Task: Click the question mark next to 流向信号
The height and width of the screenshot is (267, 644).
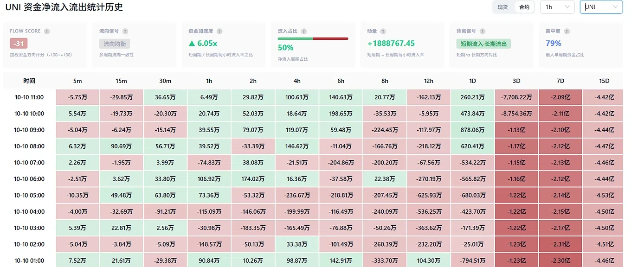Action: [125, 31]
